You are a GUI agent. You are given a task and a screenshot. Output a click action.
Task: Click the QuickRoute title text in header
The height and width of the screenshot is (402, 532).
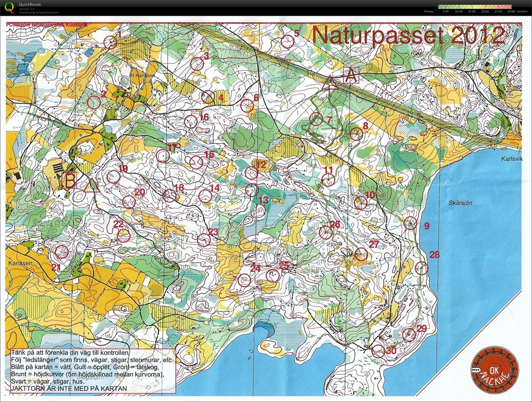pyautogui.click(x=30, y=4)
